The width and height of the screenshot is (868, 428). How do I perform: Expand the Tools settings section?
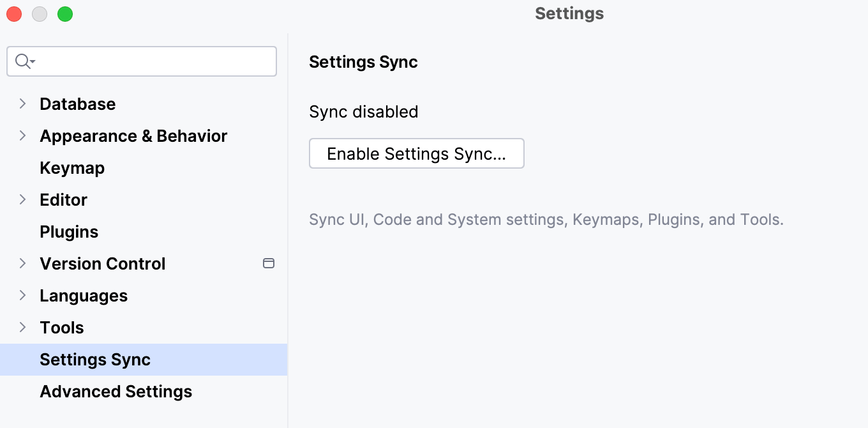click(23, 327)
